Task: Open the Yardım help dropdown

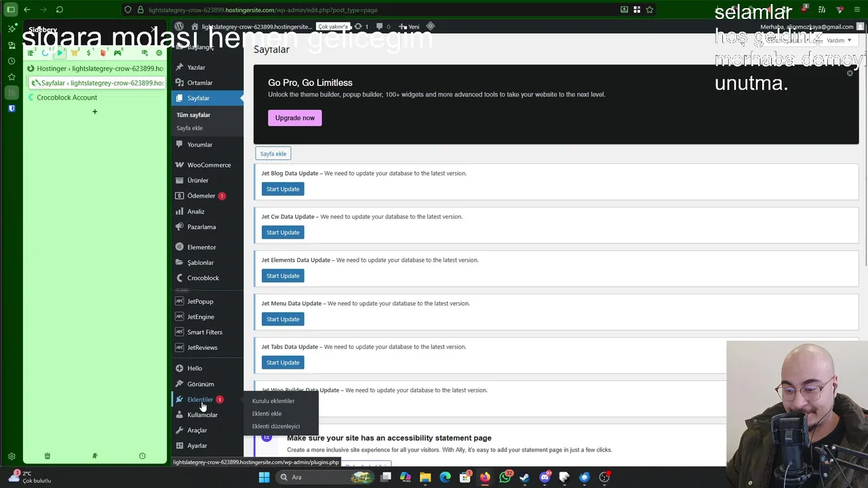Action: (839, 40)
